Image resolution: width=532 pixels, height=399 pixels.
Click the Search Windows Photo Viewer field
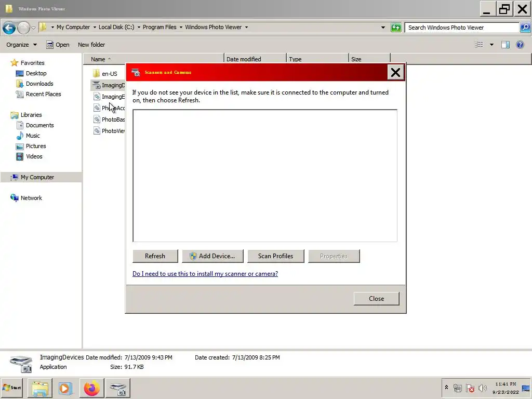point(462,28)
